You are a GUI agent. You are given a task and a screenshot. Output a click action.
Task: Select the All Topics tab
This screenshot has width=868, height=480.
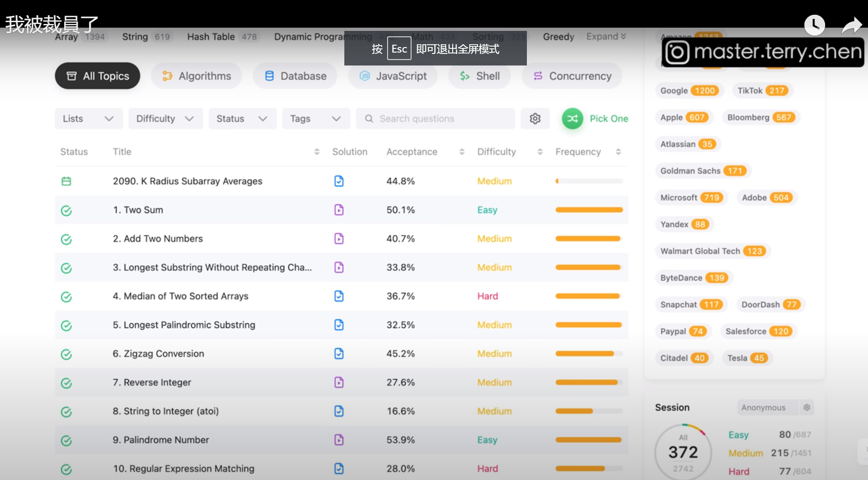tap(98, 76)
